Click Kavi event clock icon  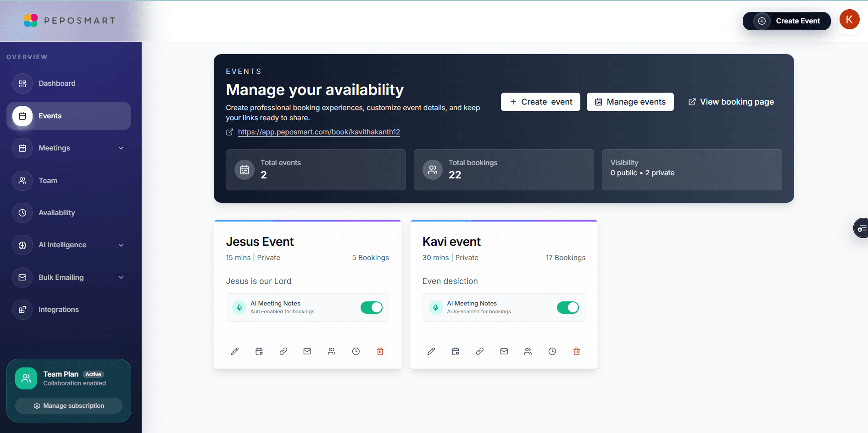coord(552,351)
